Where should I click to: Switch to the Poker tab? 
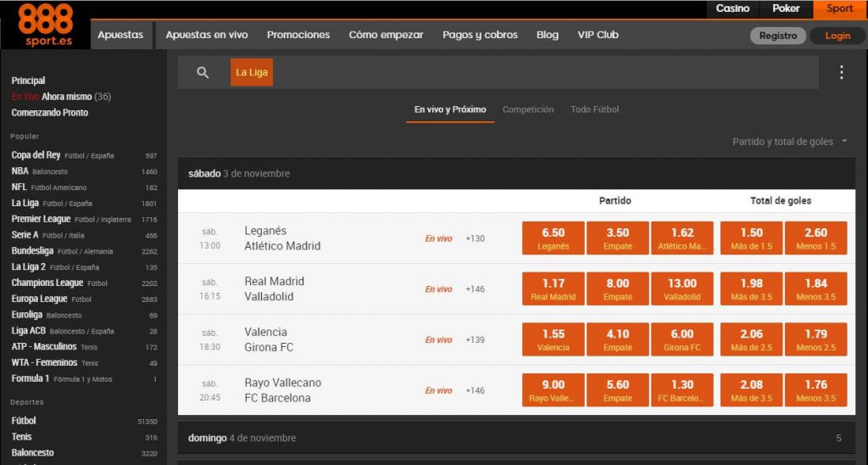click(x=786, y=8)
